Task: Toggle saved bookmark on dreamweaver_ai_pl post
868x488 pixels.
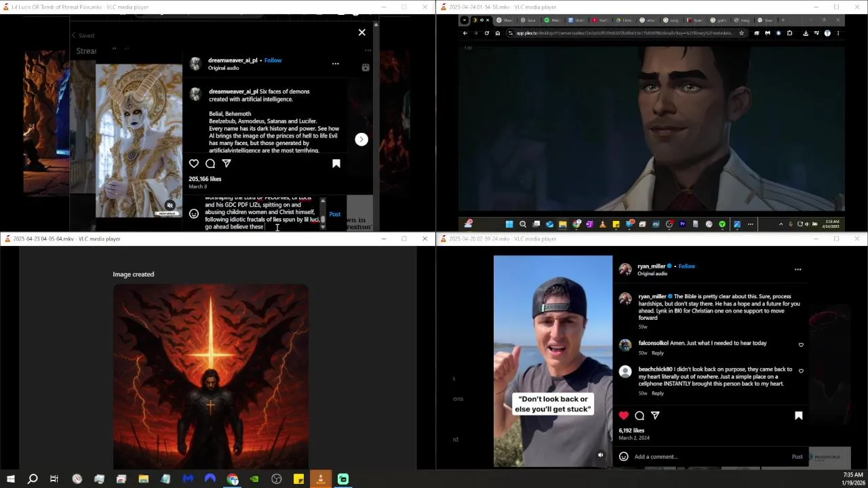Action: pyautogui.click(x=336, y=163)
